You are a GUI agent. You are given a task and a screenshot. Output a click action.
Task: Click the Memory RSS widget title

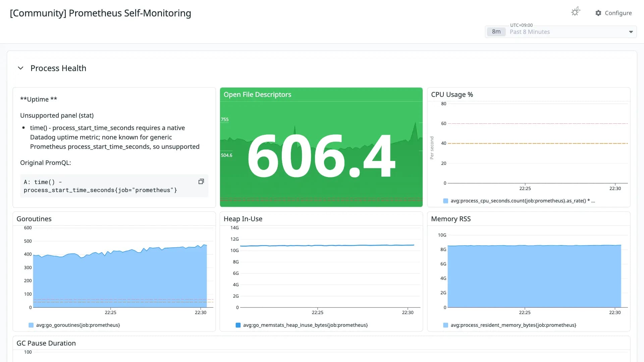[451, 219]
